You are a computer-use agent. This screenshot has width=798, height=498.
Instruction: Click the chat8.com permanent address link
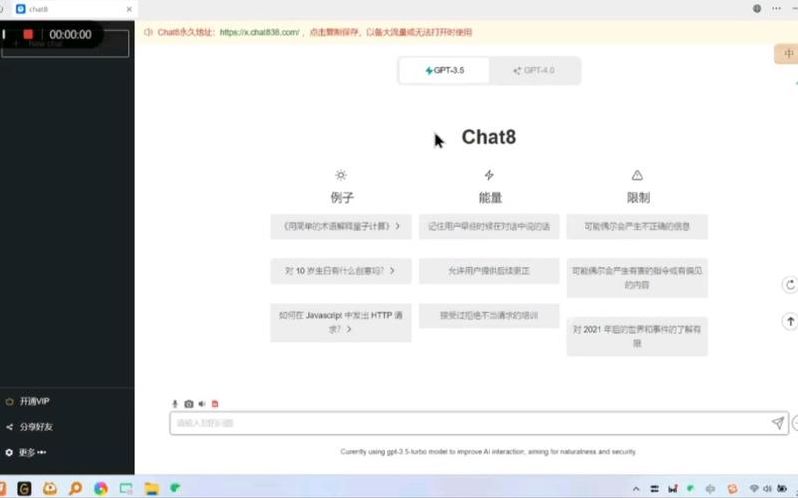point(260,32)
